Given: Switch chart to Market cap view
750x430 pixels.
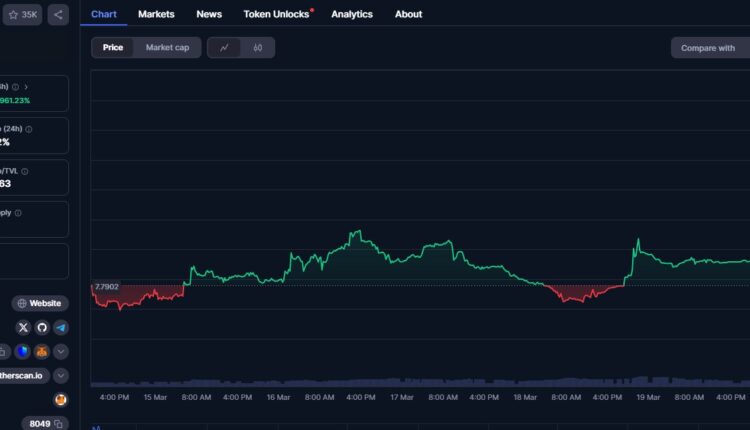Looking at the screenshot, I should point(167,48).
